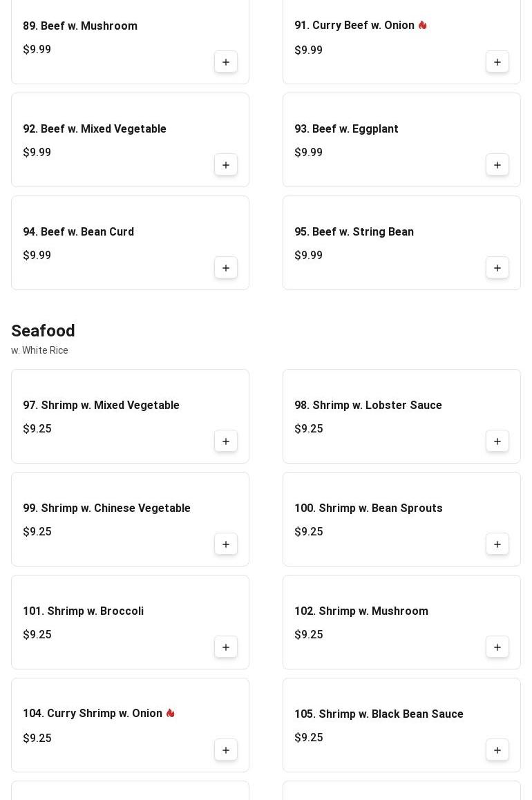
Task: Open the 95. Beef w. String Bean item title
Action: point(354,232)
